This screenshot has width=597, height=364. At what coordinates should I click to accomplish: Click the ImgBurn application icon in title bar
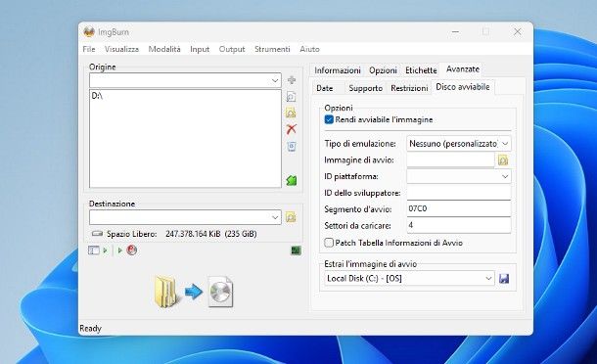pyautogui.click(x=89, y=32)
